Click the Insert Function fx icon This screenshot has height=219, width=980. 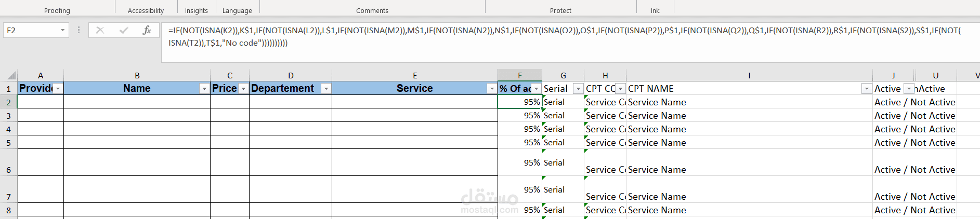pyautogui.click(x=147, y=30)
